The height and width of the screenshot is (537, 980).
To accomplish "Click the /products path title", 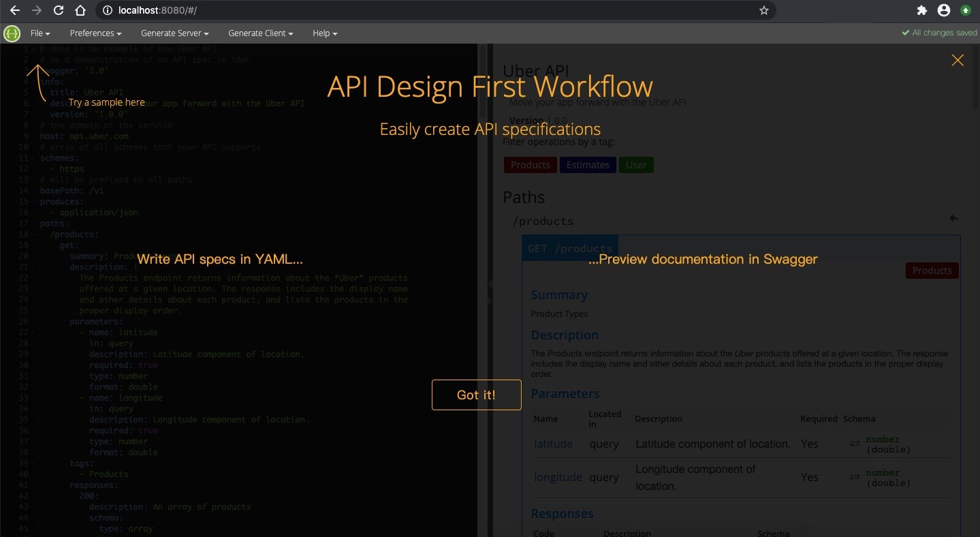I will (x=543, y=221).
